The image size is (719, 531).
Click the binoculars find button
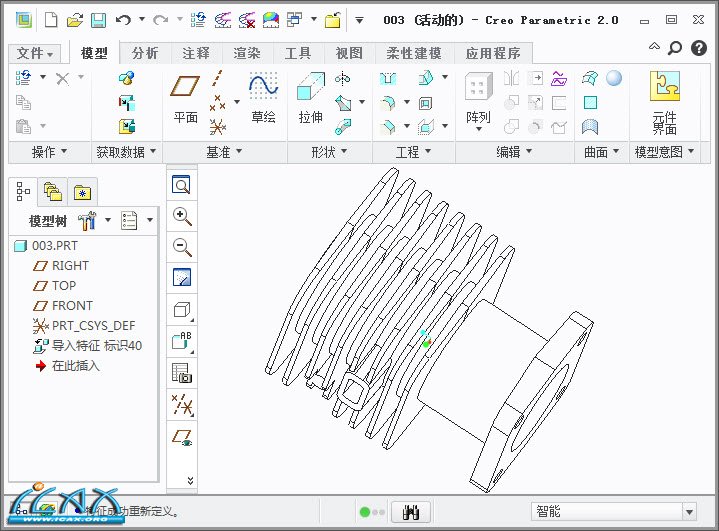click(x=409, y=512)
